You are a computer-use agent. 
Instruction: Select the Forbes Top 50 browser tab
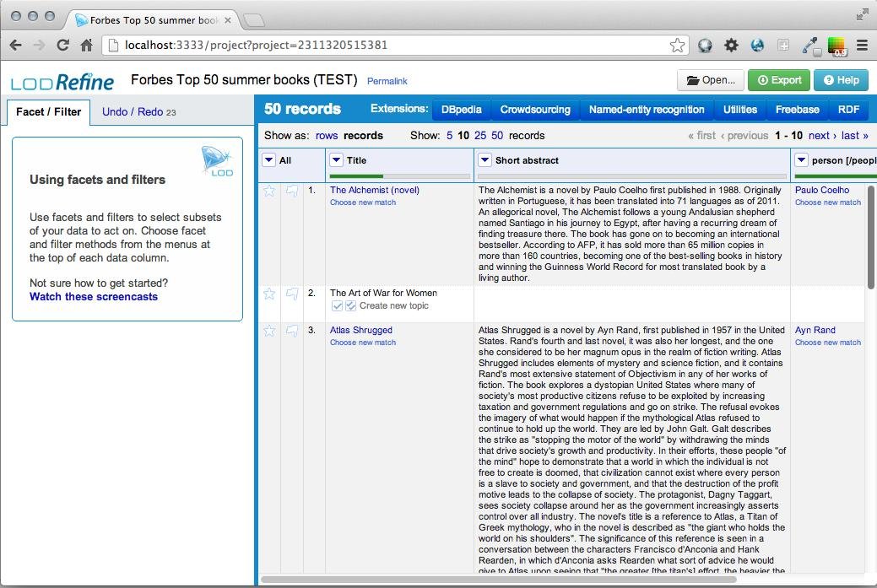[x=152, y=20]
